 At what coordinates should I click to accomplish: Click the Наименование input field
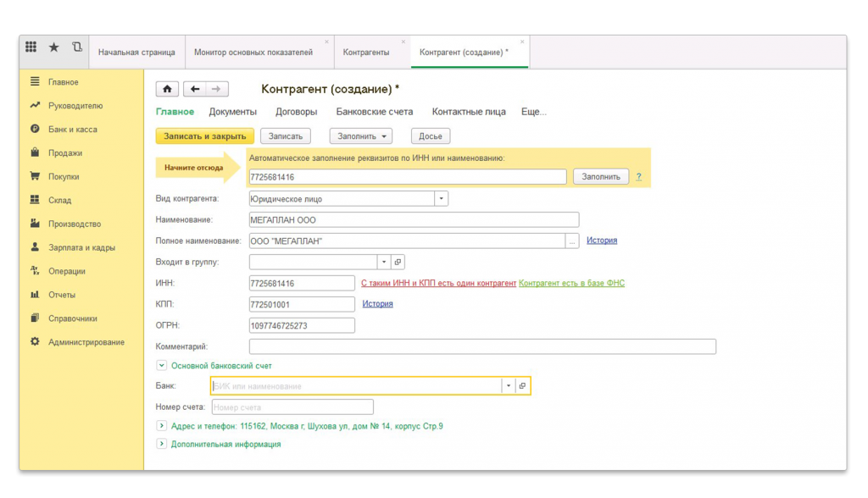point(414,219)
